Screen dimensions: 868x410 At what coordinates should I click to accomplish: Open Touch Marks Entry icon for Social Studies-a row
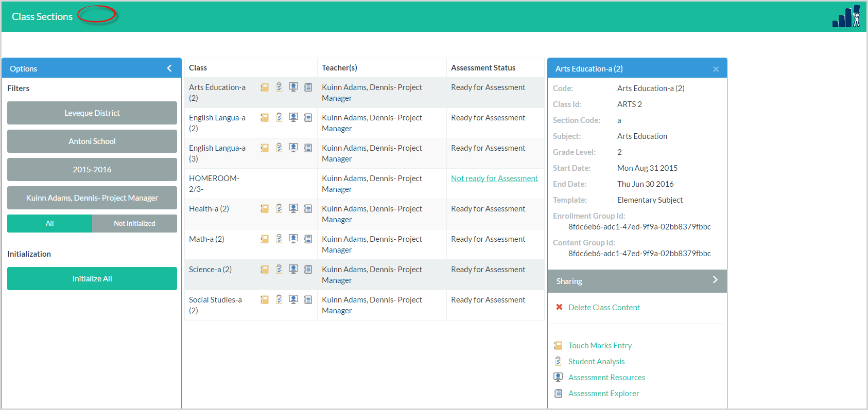265,300
